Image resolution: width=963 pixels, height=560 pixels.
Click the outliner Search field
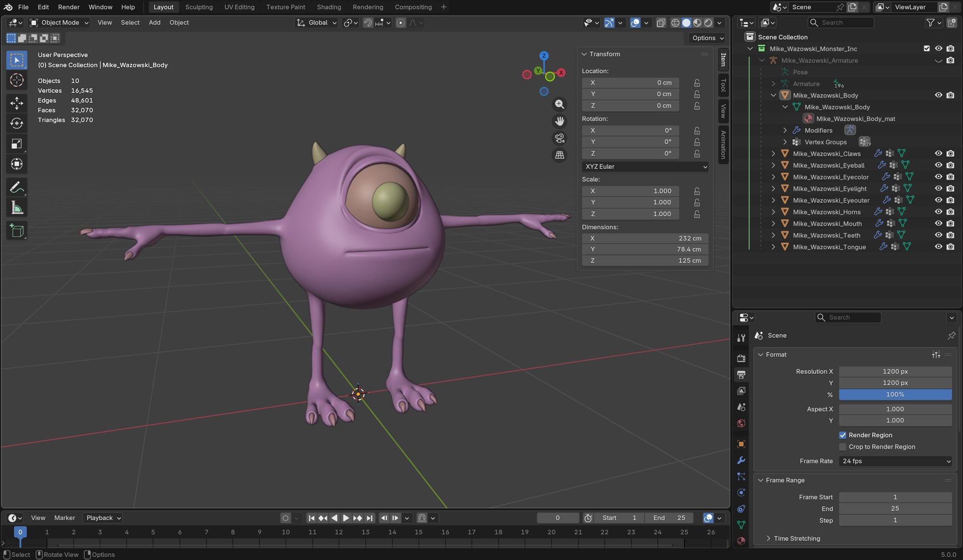(x=841, y=23)
